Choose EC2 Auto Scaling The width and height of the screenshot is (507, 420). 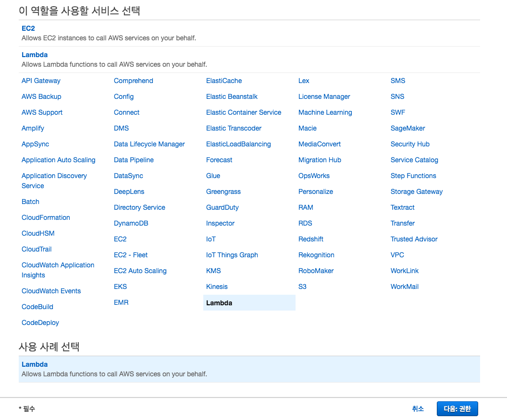[x=140, y=271]
